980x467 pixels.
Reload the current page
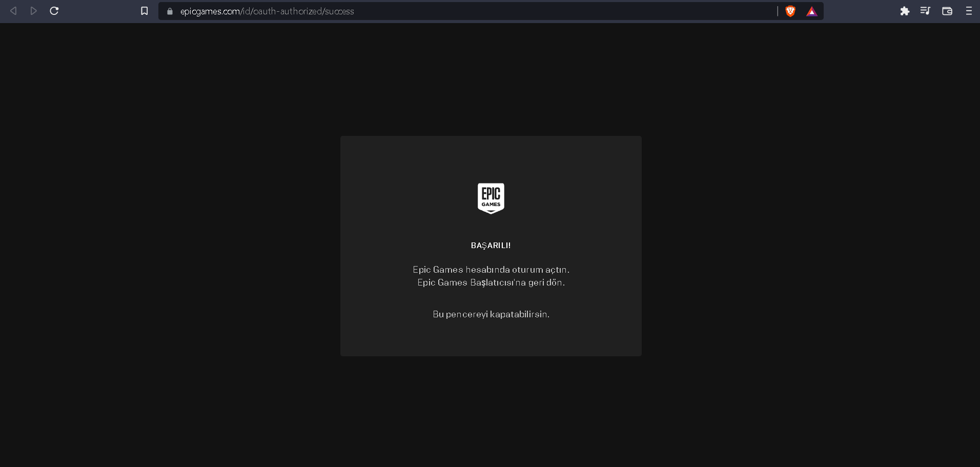(x=54, y=11)
